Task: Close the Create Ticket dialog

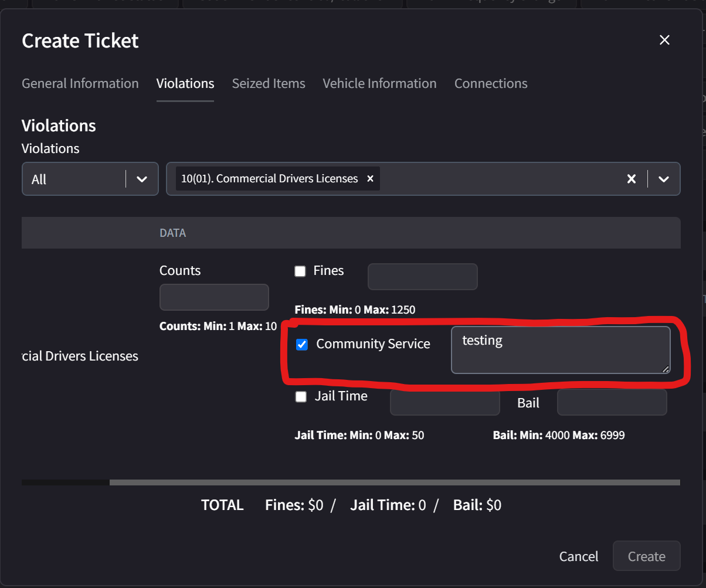Action: (x=664, y=40)
